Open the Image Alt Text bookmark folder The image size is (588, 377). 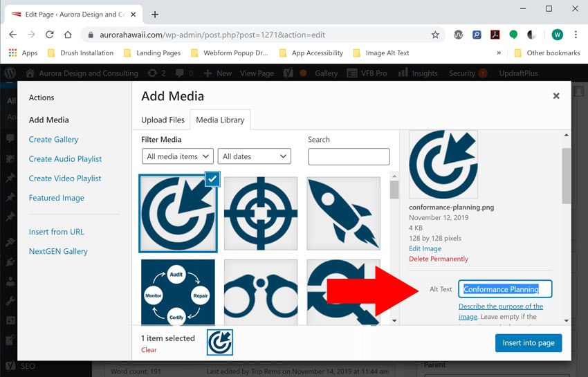(381, 53)
